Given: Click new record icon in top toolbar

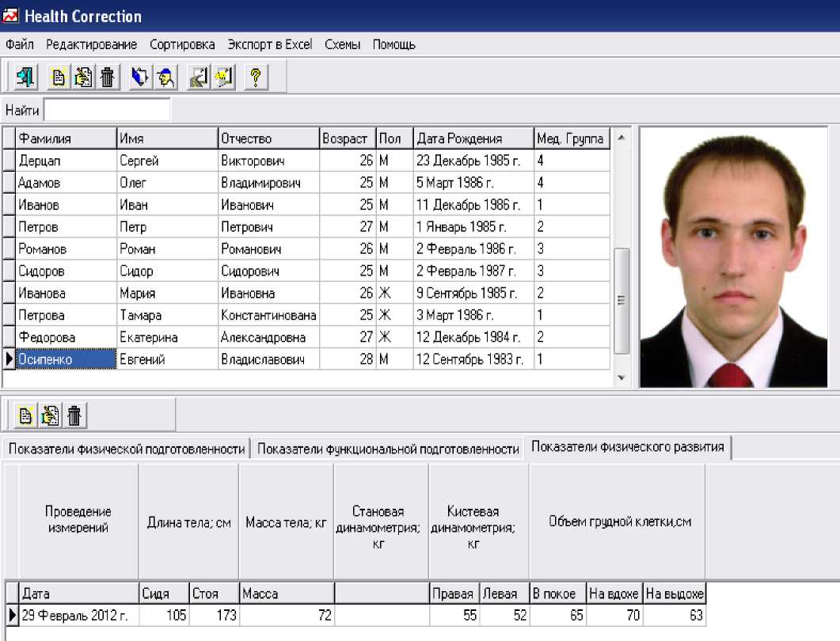Looking at the screenshot, I should click(x=58, y=77).
